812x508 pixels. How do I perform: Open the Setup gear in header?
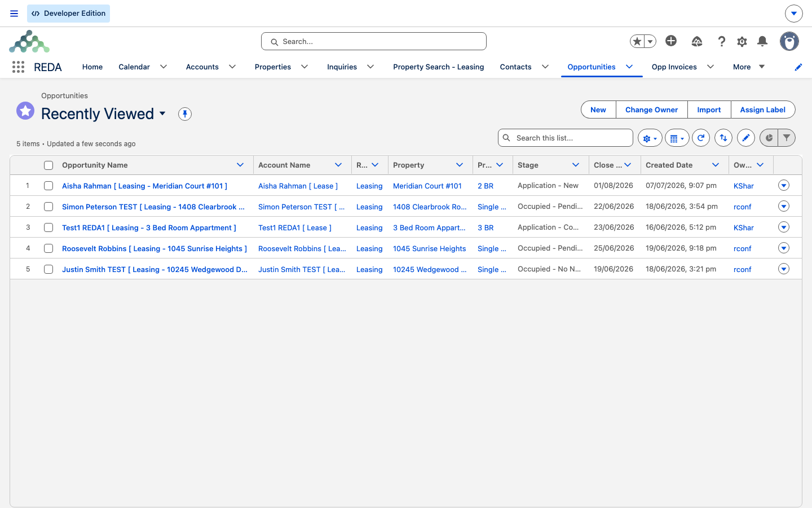click(x=742, y=41)
